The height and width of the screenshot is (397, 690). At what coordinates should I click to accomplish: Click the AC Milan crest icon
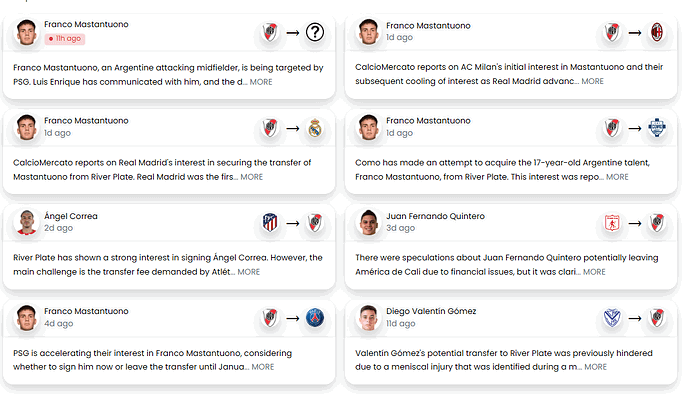[x=657, y=32]
